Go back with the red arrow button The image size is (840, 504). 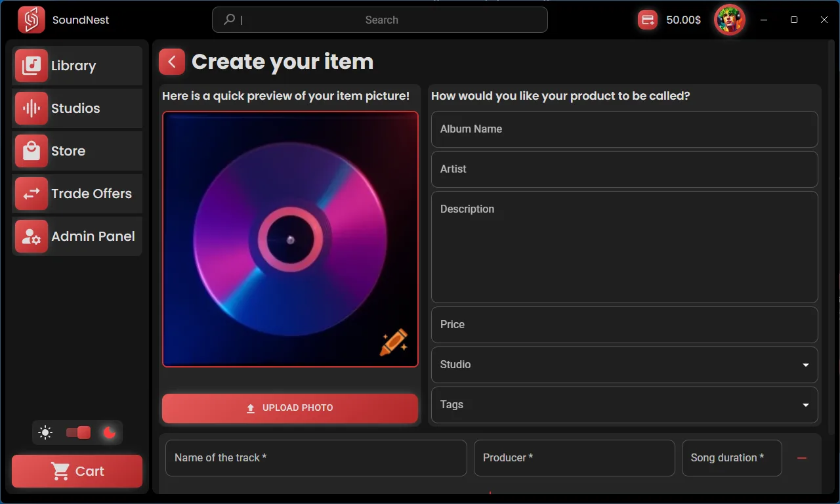coord(172,62)
